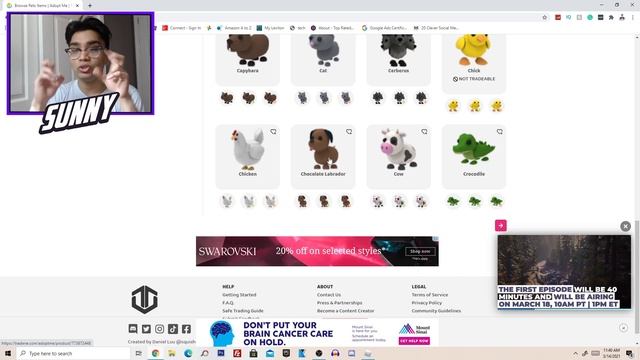
Task: Select third Cerberus variant icon
Action: click(421, 98)
